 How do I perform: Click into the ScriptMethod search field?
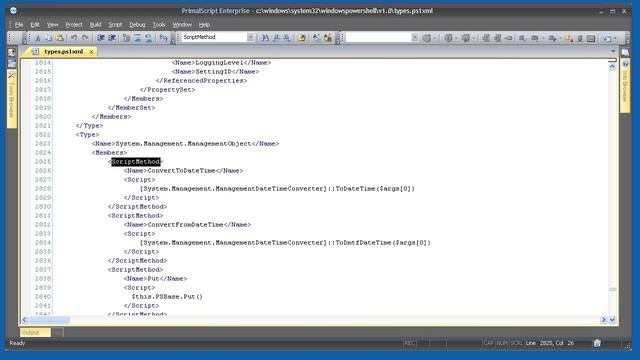(214, 37)
